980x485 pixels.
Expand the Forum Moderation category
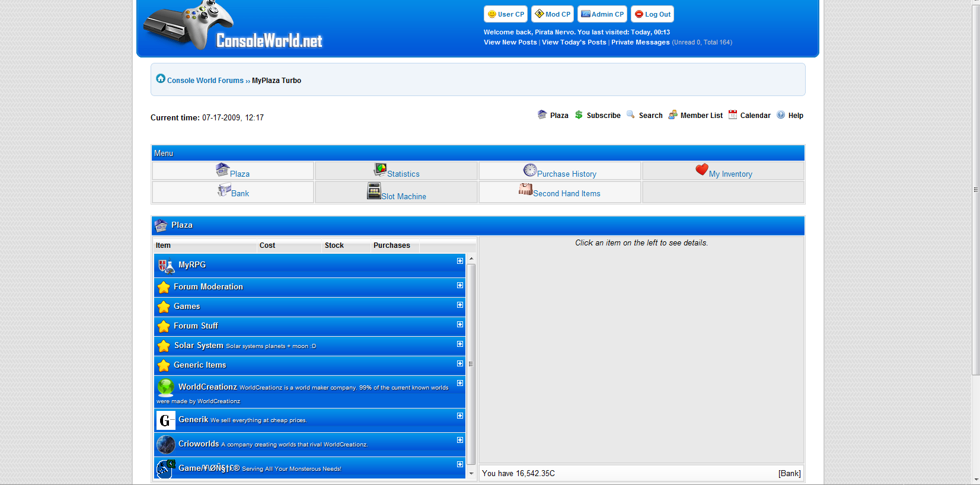[x=460, y=285]
